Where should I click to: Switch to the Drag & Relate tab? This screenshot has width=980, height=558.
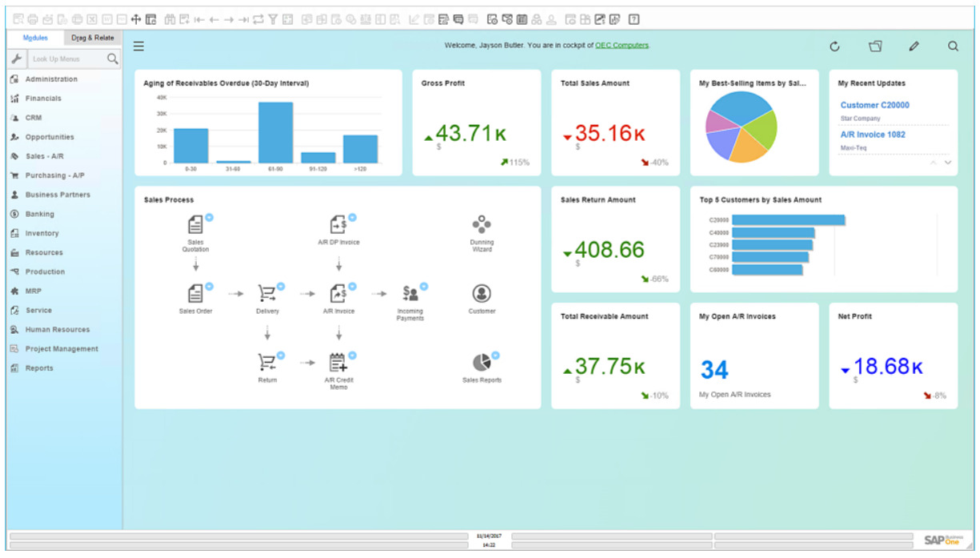[93, 38]
